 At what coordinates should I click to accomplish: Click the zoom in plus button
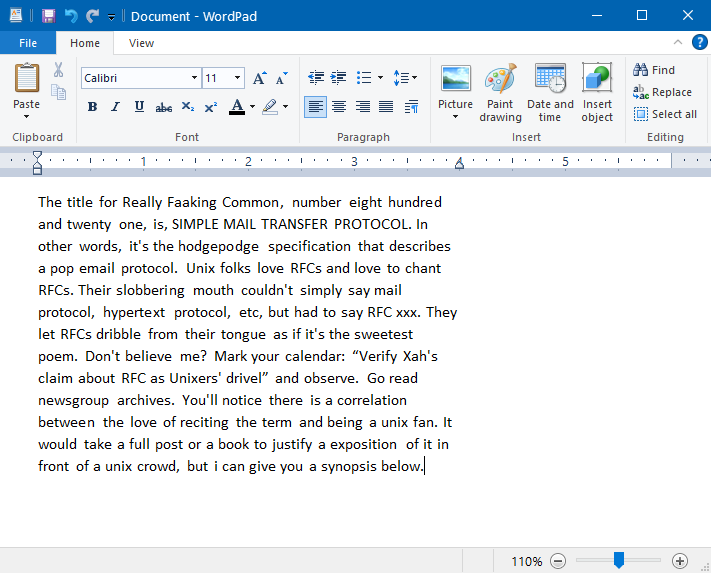click(680, 561)
